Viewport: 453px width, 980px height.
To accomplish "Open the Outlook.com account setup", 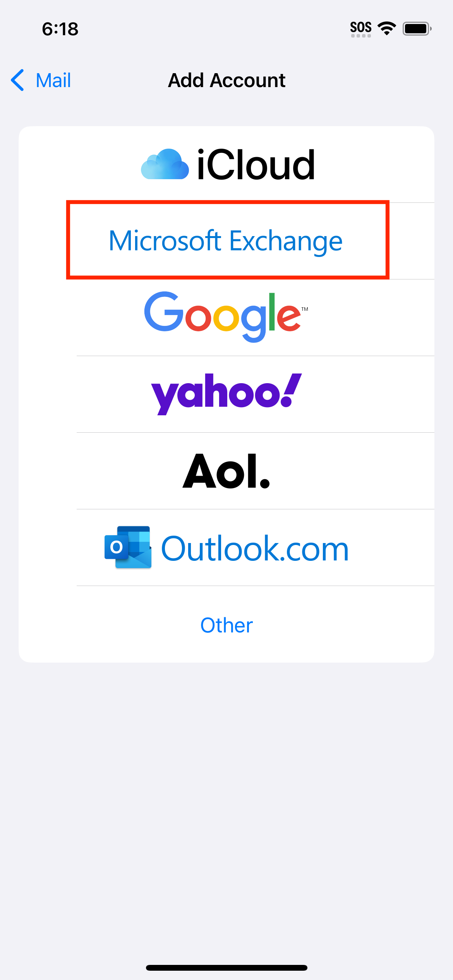I will pos(226,547).
